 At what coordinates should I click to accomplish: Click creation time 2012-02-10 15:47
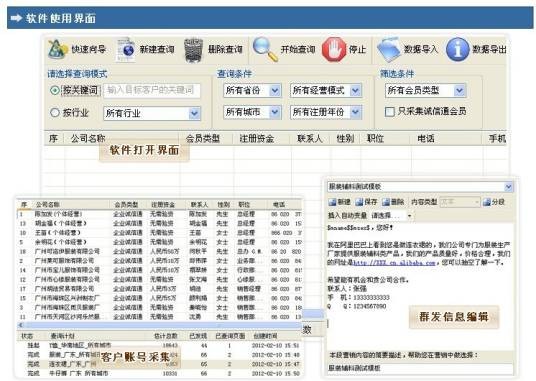coord(276,364)
